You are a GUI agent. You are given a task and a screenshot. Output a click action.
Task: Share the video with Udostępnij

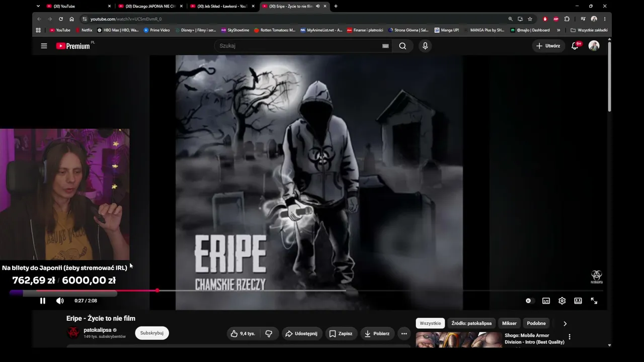[301, 333]
